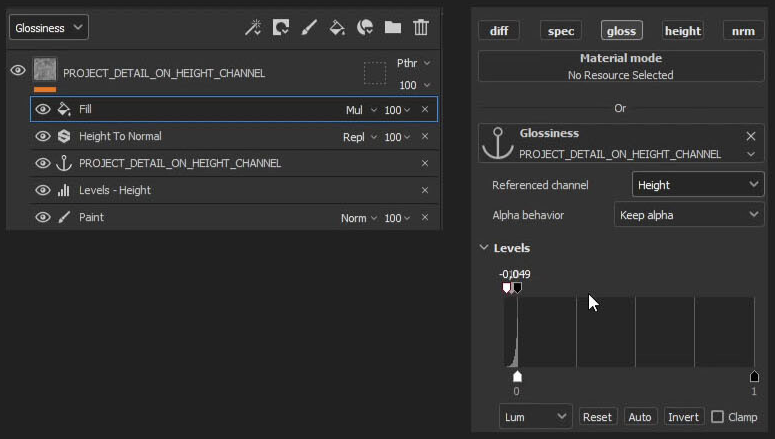Viewport: 775px width, 439px height.
Task: Select the Height To Normal effect row
Action: click(234, 136)
